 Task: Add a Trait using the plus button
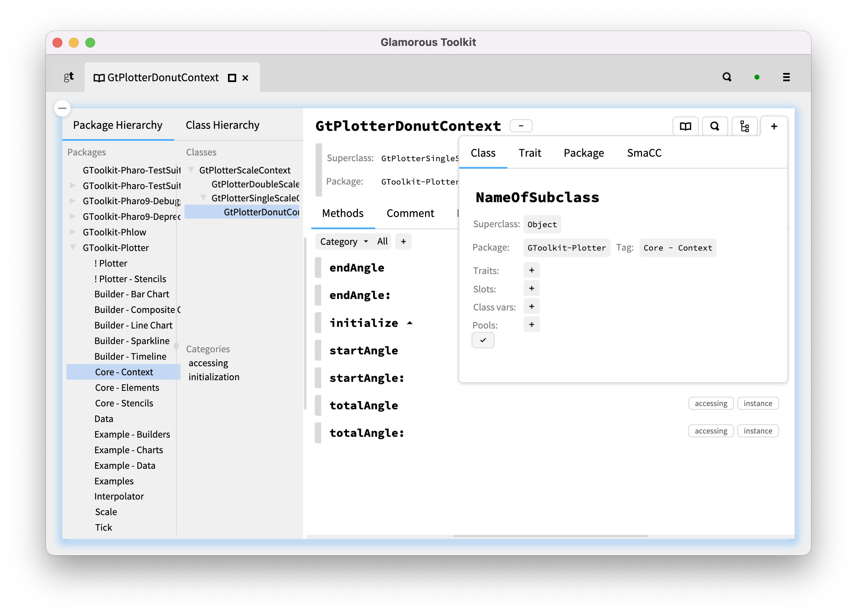pyautogui.click(x=531, y=270)
